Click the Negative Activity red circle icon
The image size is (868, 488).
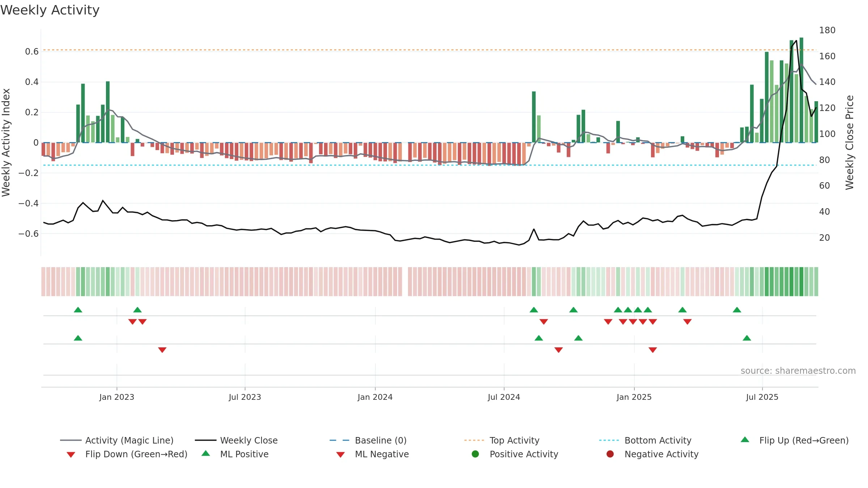(x=610, y=454)
